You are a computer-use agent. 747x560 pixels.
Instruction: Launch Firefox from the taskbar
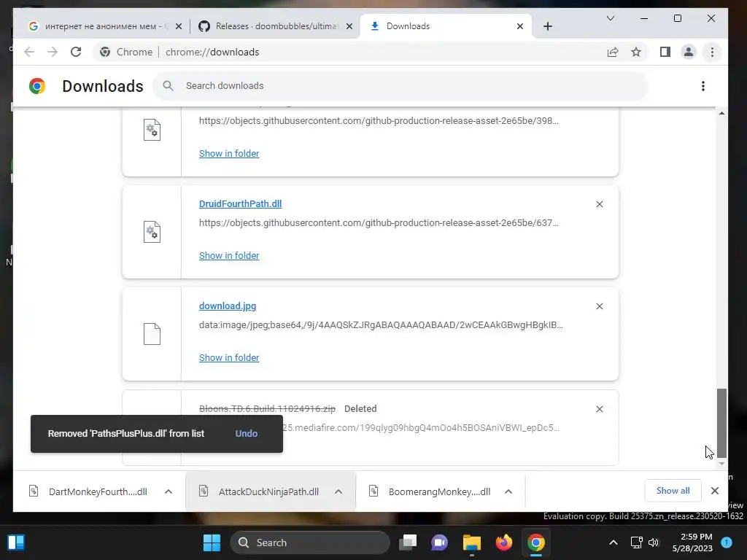503,542
